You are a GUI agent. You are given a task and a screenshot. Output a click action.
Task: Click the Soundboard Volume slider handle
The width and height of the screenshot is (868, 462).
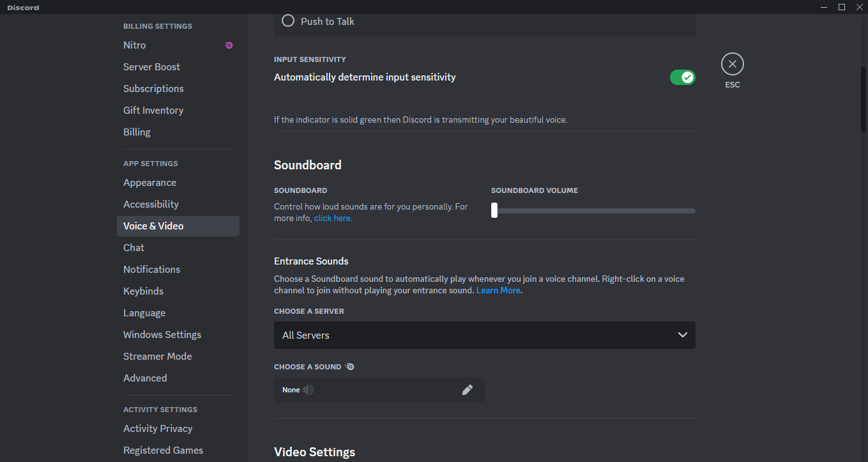tap(494, 210)
